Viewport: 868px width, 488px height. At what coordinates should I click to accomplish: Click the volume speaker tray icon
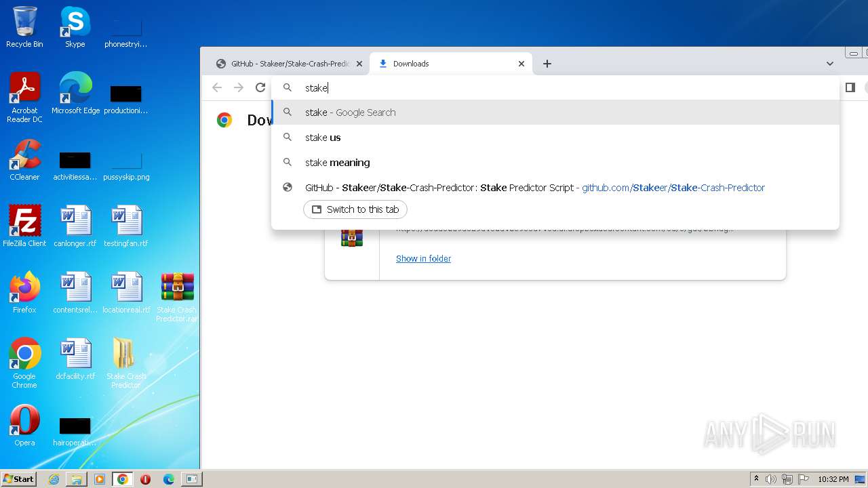coord(771,479)
